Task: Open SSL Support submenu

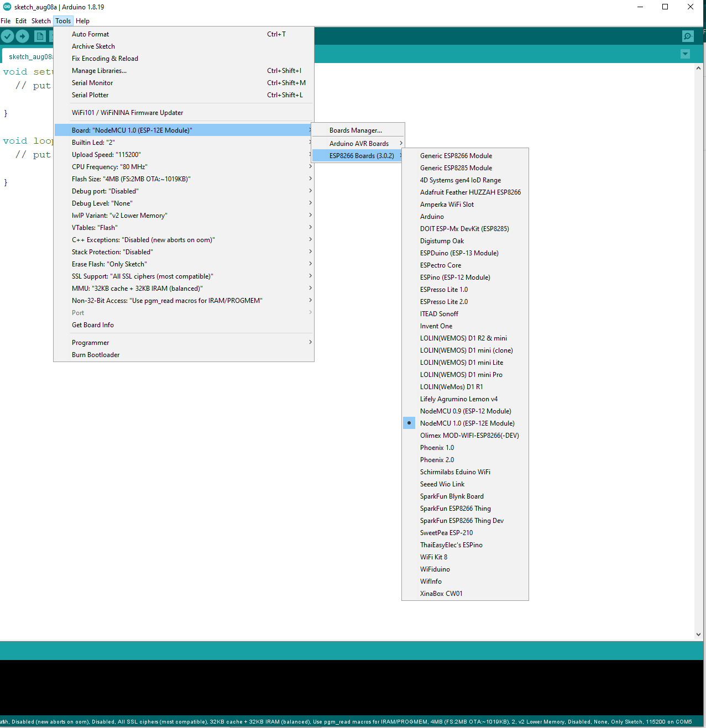Action: [184, 276]
